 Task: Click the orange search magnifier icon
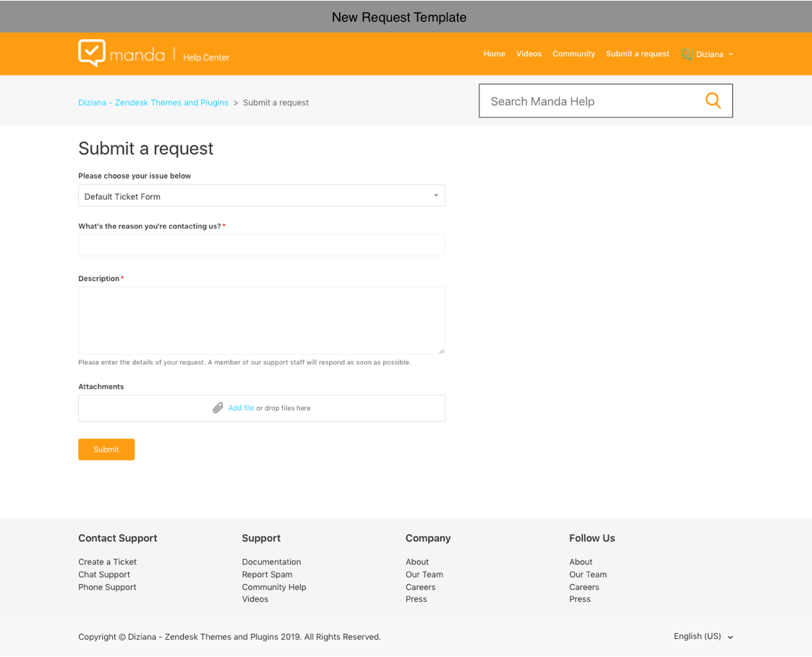point(713,101)
